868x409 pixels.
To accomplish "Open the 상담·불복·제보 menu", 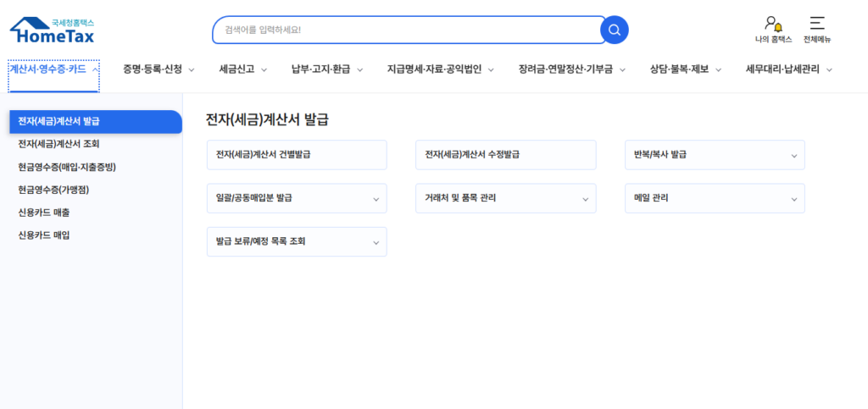I will pyautogui.click(x=686, y=69).
